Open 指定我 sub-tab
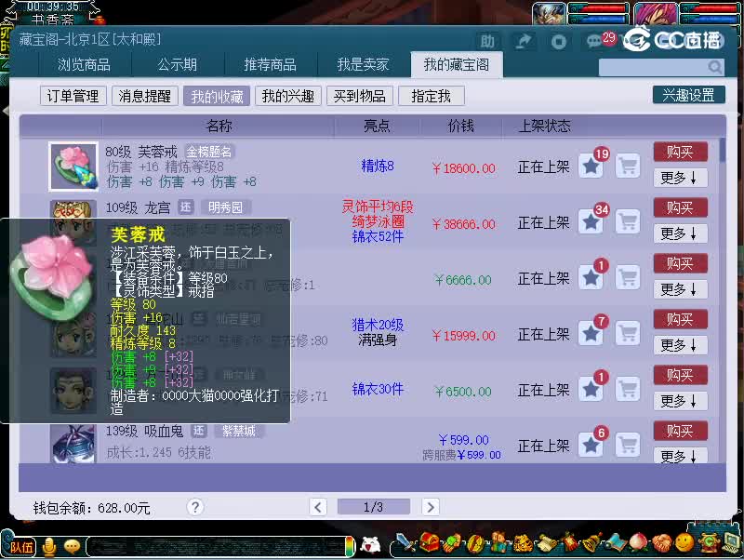Image resolution: width=744 pixels, height=560 pixels. (431, 96)
